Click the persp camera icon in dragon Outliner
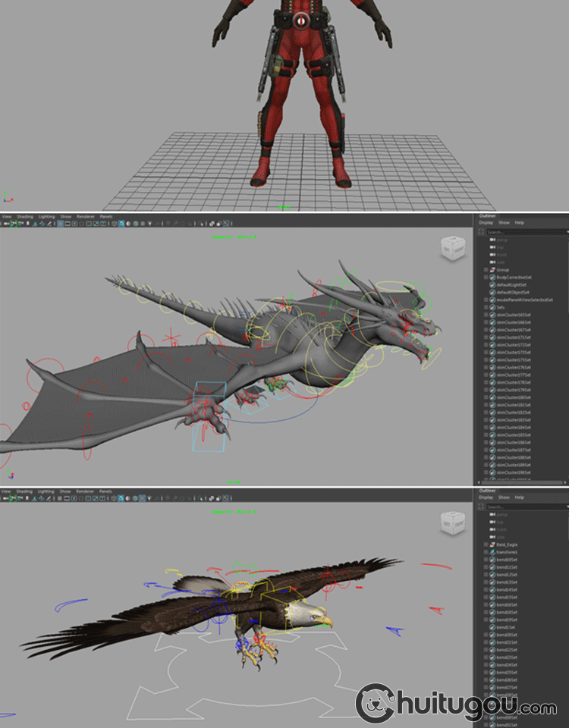The image size is (569, 728). 492,240
